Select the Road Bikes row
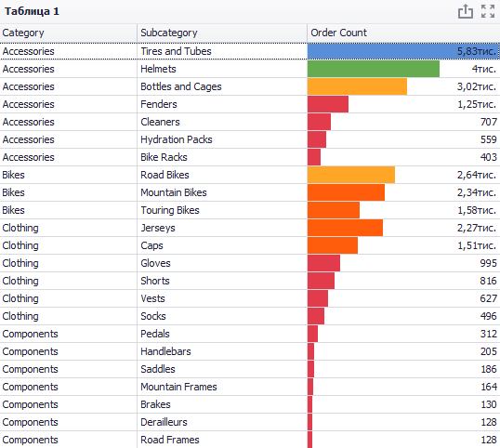This screenshot has width=500, height=448. (x=250, y=175)
